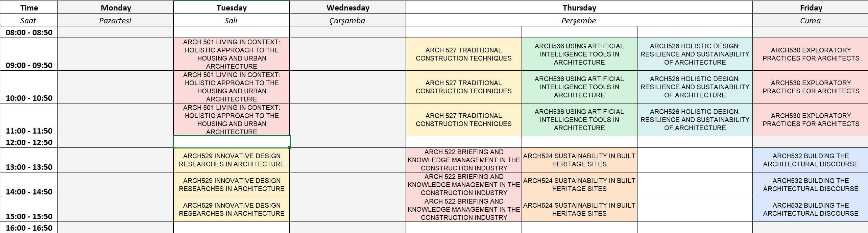Select ARCH530 Exploratory Practices cell at 10:00
The width and height of the screenshot is (868, 233).
click(x=811, y=87)
